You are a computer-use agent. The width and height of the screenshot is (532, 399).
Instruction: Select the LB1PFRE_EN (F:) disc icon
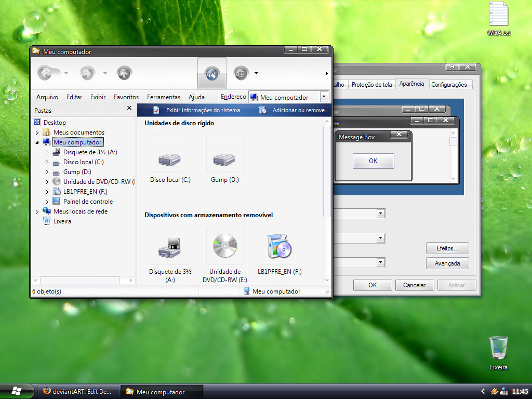[x=279, y=247]
